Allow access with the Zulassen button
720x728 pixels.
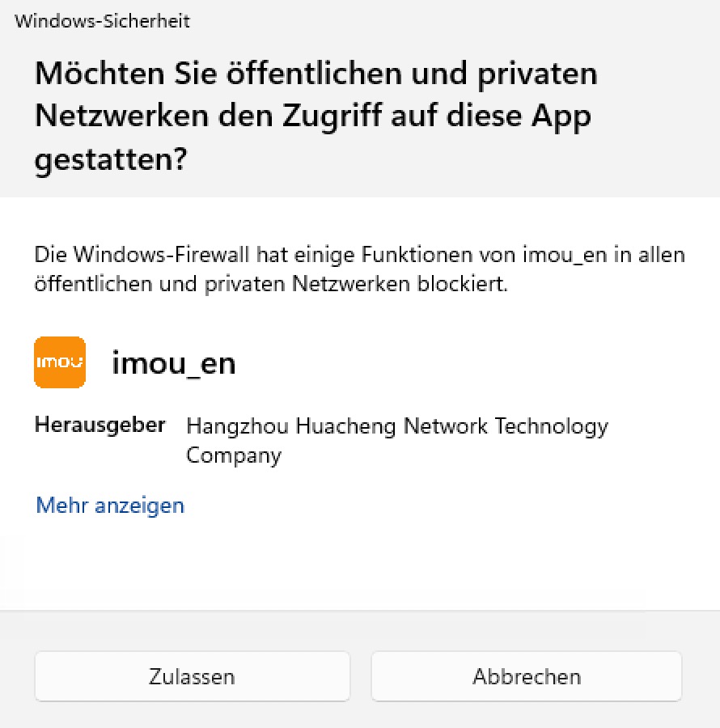[192, 676]
